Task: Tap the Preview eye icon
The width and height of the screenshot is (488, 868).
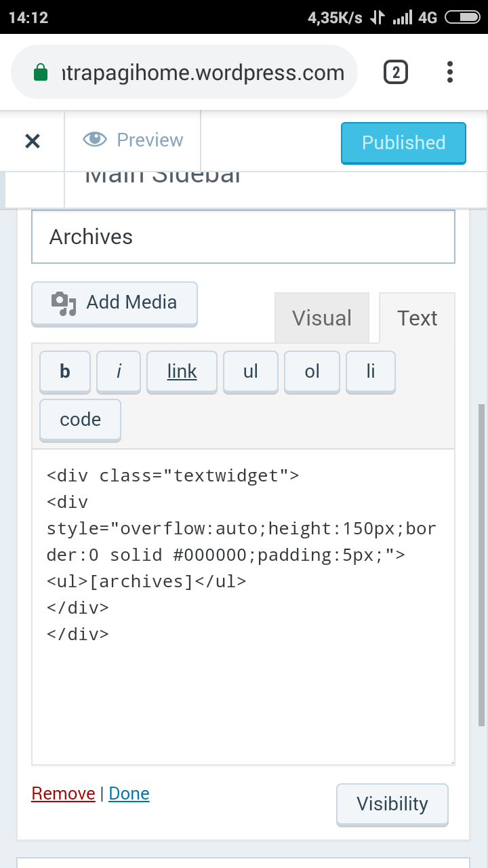Action: tap(95, 140)
